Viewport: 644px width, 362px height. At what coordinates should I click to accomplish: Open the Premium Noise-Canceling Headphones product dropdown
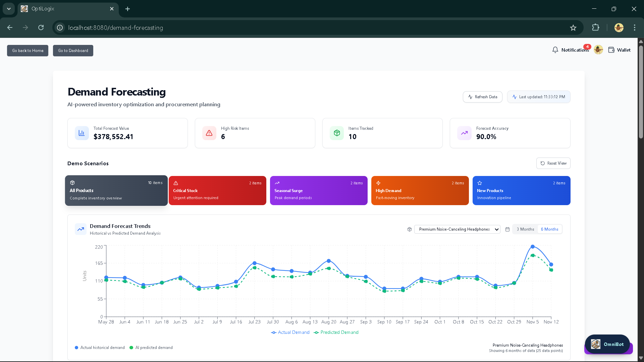click(457, 229)
